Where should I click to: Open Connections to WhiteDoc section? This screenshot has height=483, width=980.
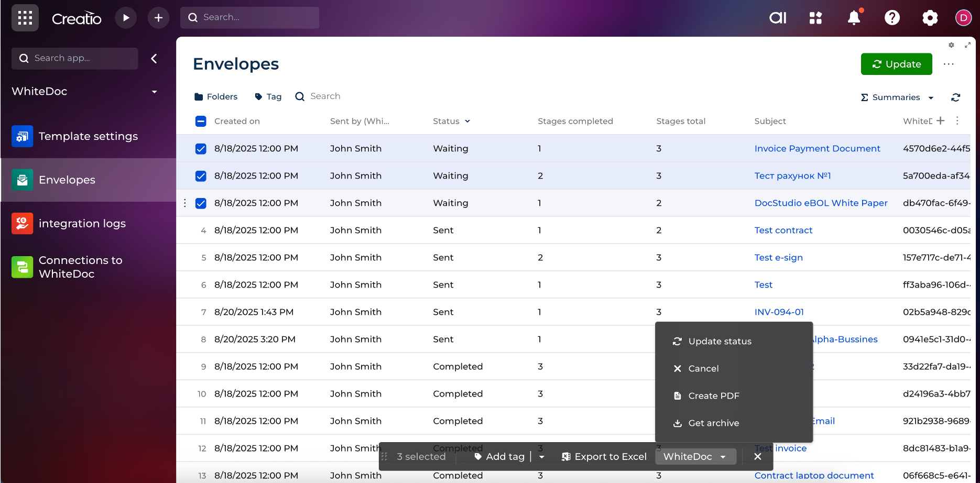tap(88, 267)
